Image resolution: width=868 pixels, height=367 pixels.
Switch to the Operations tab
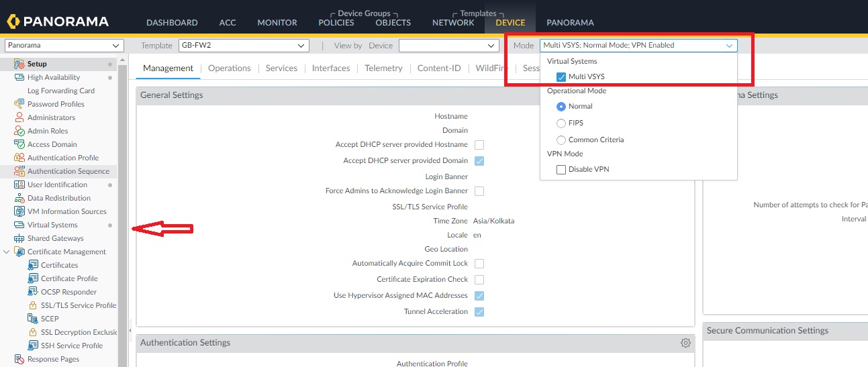click(x=229, y=68)
